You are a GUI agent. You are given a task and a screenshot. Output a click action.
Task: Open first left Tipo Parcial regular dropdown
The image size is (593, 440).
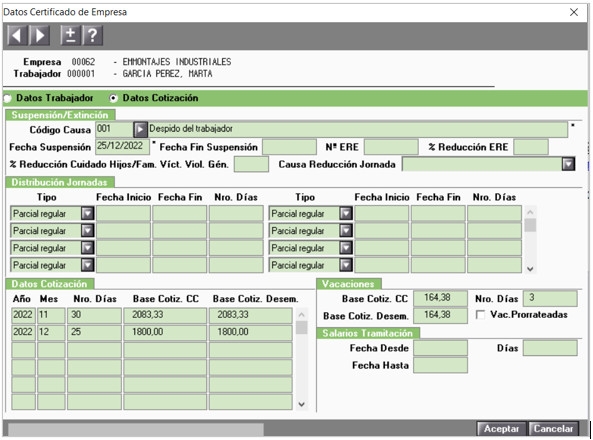click(x=87, y=213)
